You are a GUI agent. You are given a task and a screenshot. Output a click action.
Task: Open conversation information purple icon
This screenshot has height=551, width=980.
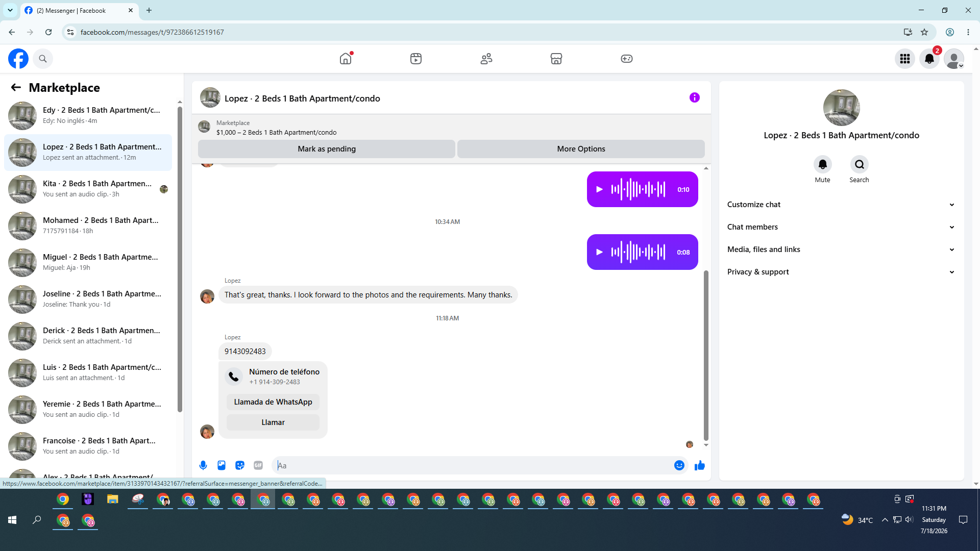coord(695,97)
